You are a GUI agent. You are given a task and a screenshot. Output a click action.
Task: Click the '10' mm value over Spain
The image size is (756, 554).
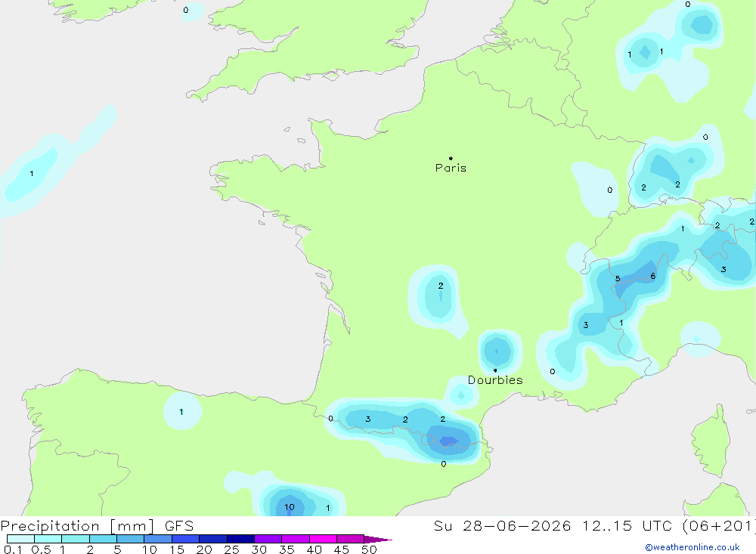pyautogui.click(x=290, y=506)
